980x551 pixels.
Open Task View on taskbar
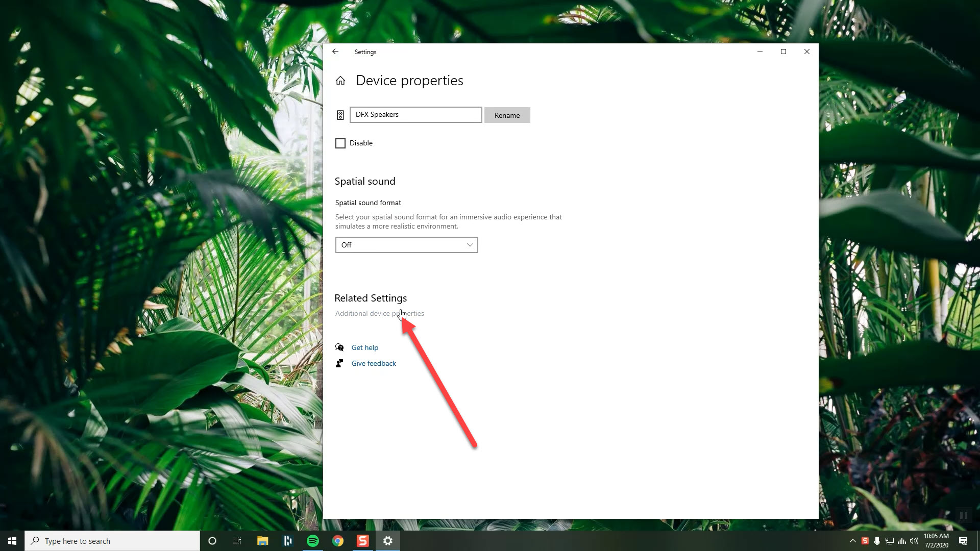click(237, 541)
